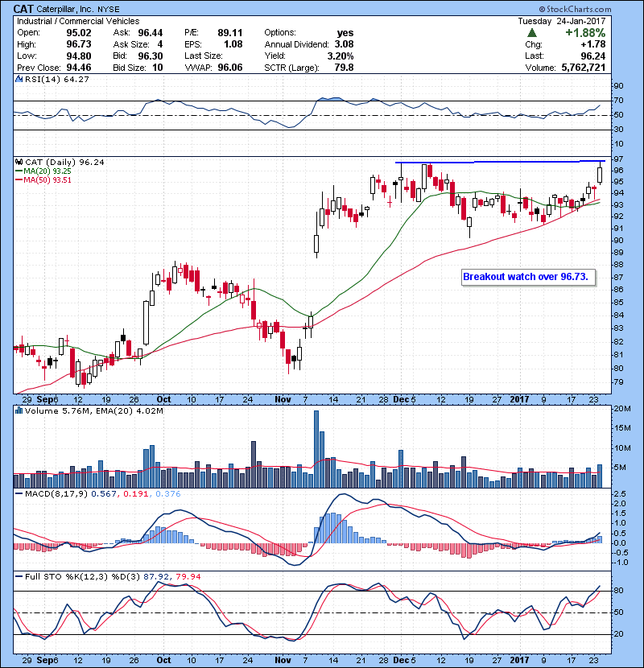644x668 pixels.
Task: Click the MACD(8,17,9) indicator label
Action: 56,494
